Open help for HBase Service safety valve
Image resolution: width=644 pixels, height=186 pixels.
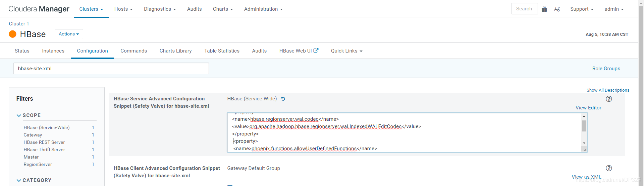coord(609,99)
